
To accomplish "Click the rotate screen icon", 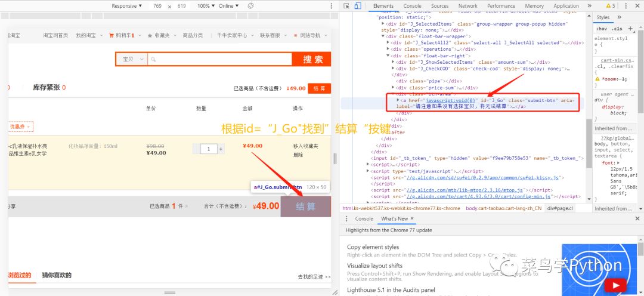I will tap(250, 6).
